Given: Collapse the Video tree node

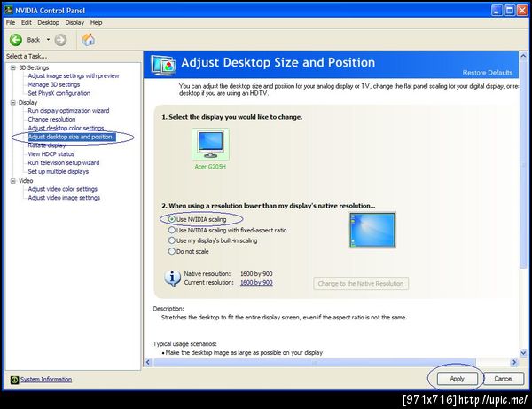Looking at the screenshot, I should coord(13,181).
